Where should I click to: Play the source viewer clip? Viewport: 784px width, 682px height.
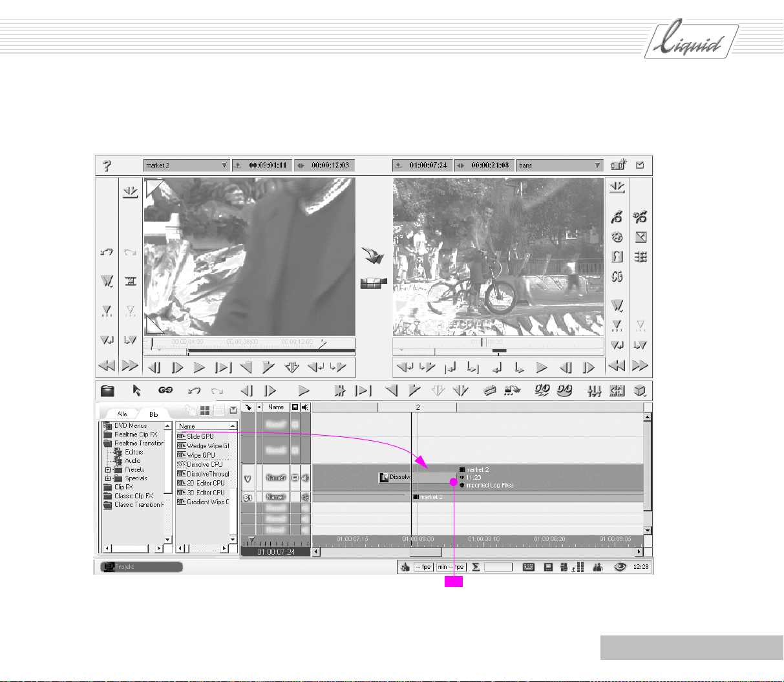(x=200, y=367)
